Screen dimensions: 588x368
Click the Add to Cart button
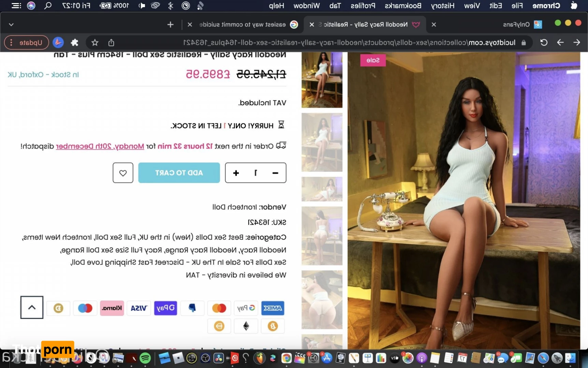179,173
